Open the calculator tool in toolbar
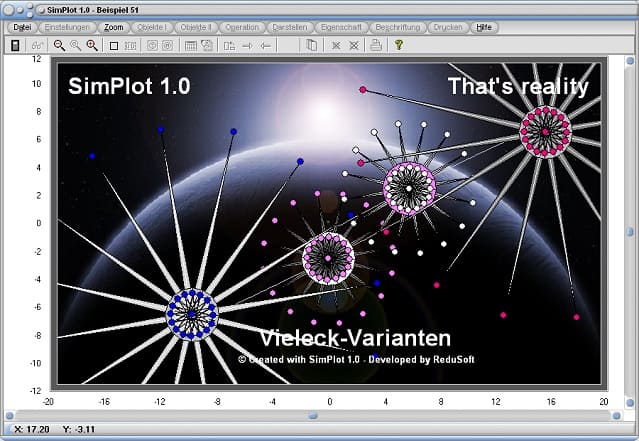The image size is (639, 441). (15, 45)
